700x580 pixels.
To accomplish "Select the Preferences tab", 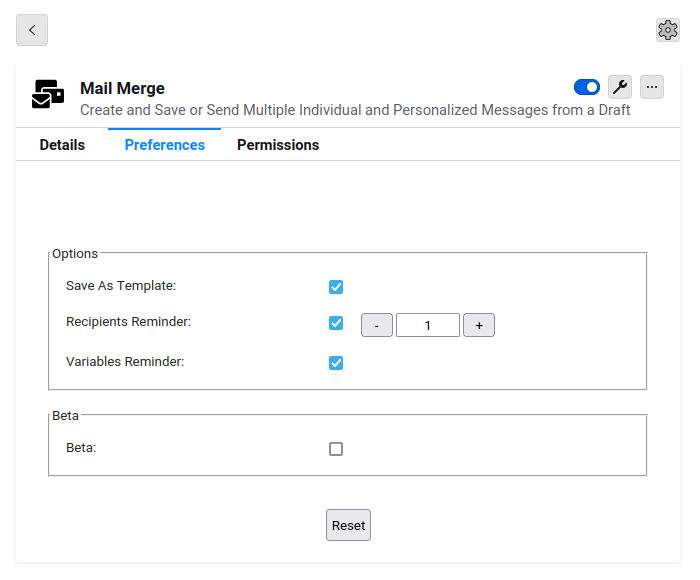I will pos(165,145).
